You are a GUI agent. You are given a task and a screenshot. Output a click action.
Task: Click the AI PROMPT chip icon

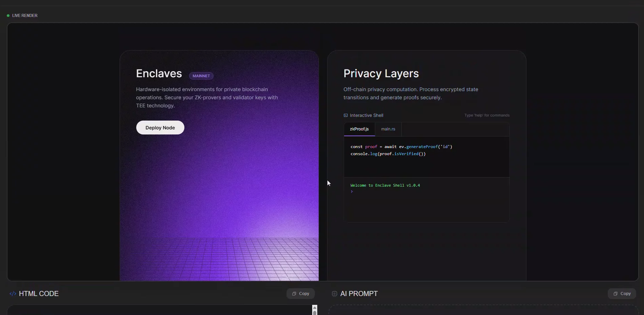click(x=335, y=294)
